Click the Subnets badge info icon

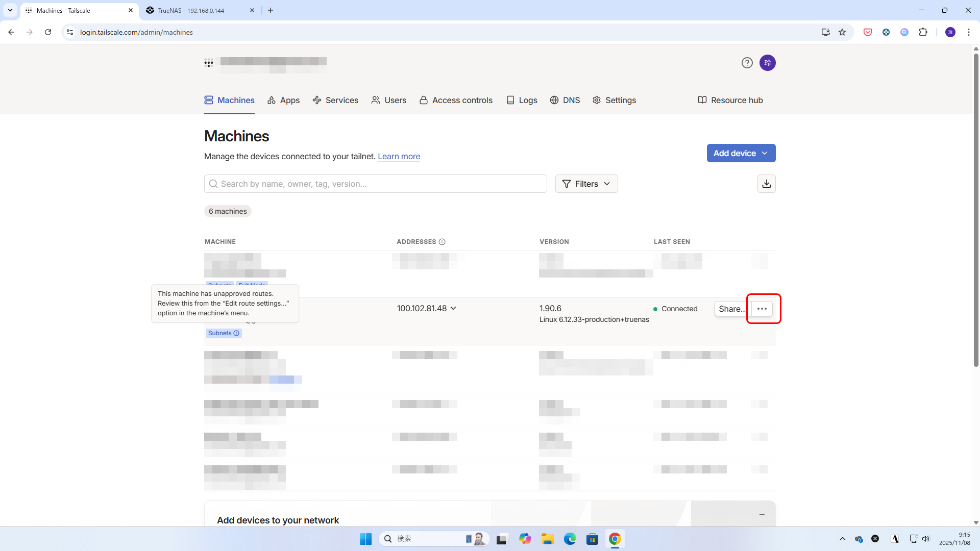point(236,333)
